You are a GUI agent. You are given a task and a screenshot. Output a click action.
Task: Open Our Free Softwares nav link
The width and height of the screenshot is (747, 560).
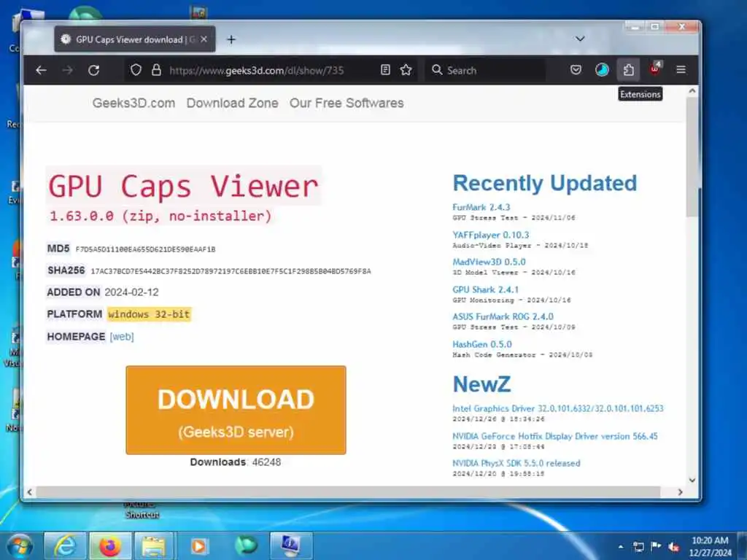pos(347,103)
